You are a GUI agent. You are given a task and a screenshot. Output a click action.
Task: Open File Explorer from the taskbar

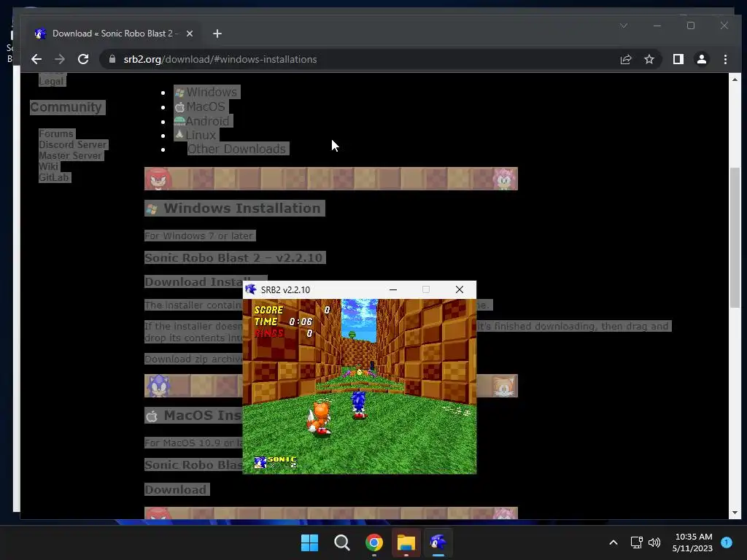pyautogui.click(x=406, y=542)
